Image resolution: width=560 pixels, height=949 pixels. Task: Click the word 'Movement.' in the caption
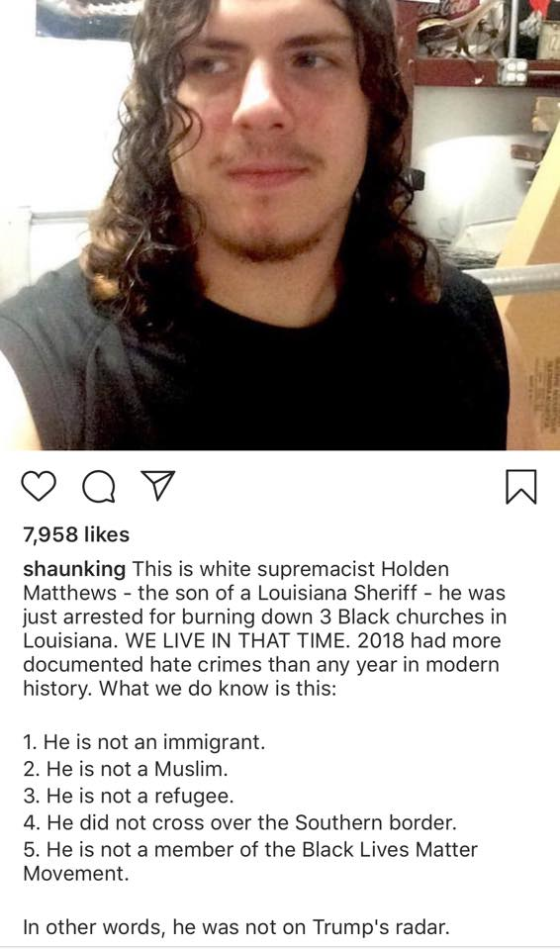pyautogui.click(x=76, y=874)
